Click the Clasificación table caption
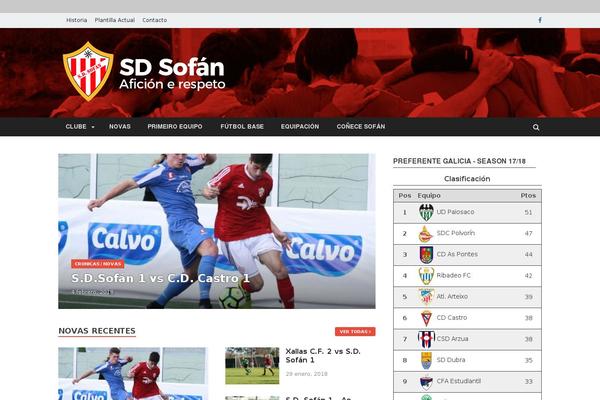Viewport: 600px width, 400px height. 467,179
